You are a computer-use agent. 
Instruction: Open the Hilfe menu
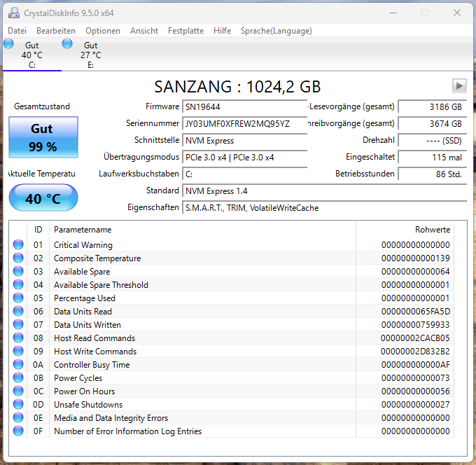(222, 31)
